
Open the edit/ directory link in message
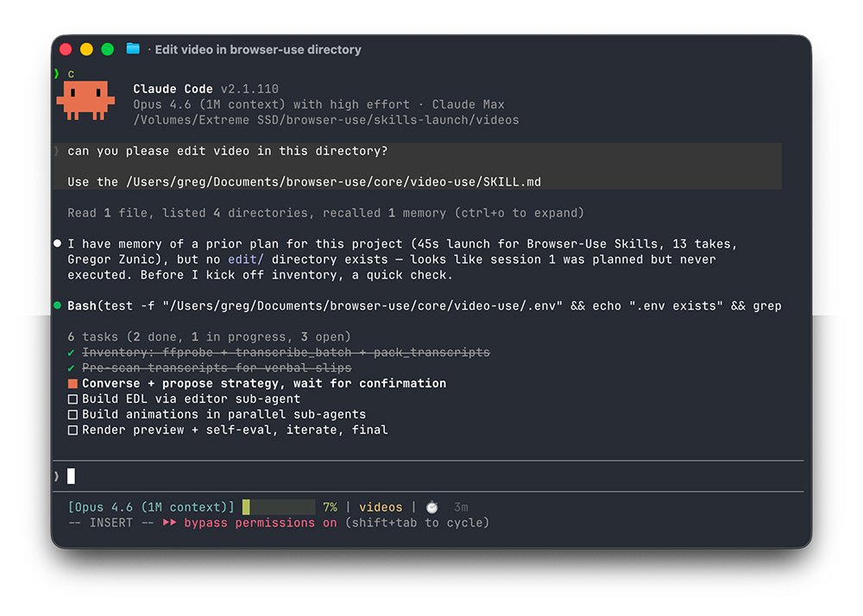pyautogui.click(x=245, y=259)
